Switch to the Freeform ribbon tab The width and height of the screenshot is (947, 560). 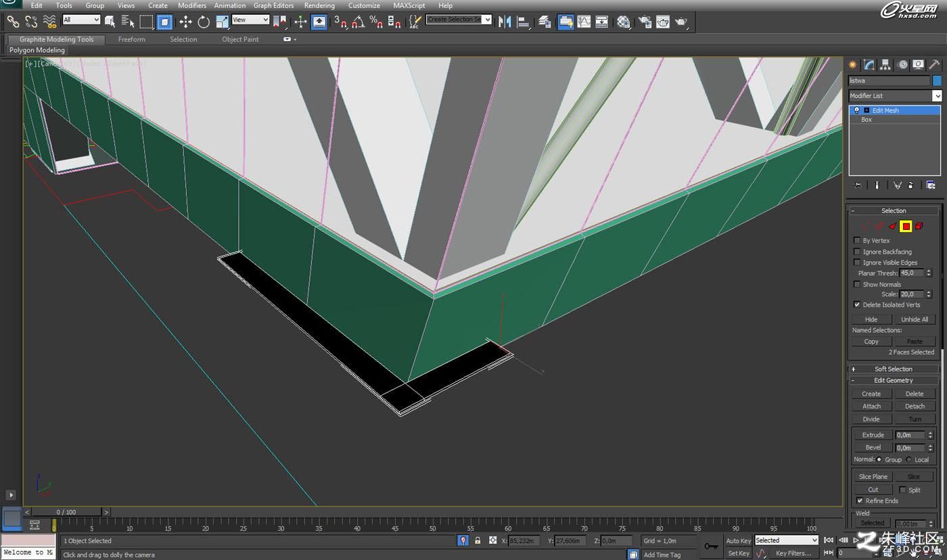point(131,39)
